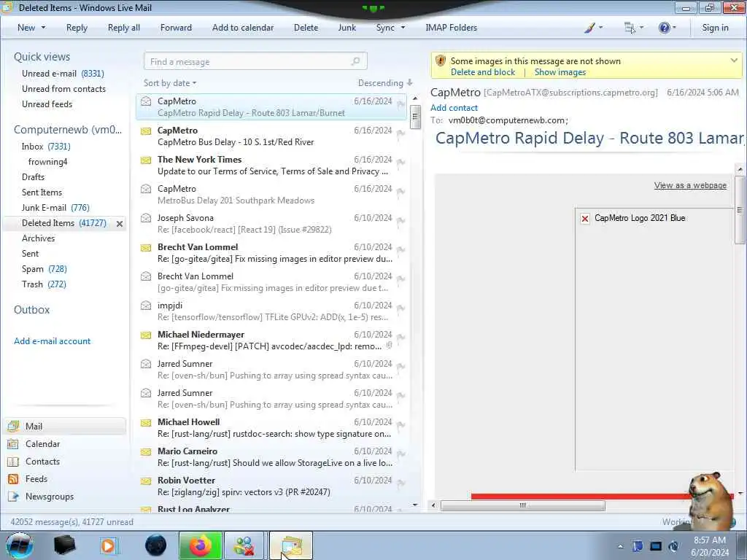Viewport: 747px width, 560px height.
Task: Open the Windows Start orb
Action: pyautogui.click(x=20, y=545)
